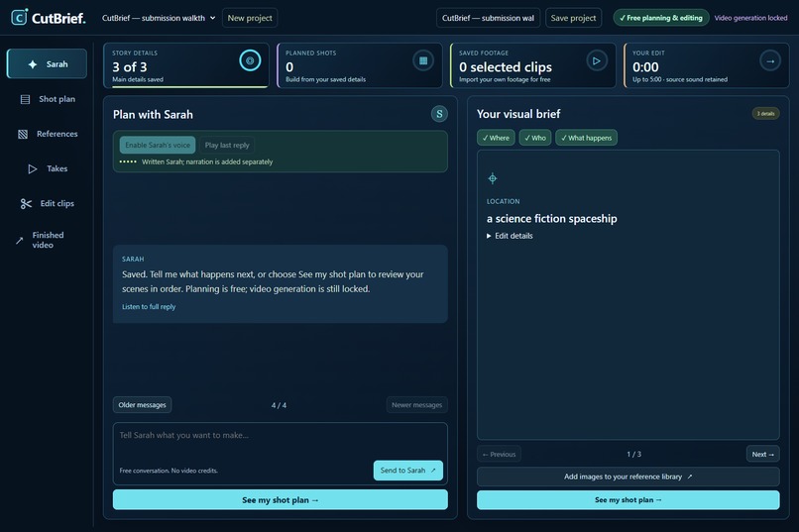Open the Takes sidebar item
This screenshot has height=532, width=799.
pyautogui.click(x=47, y=168)
